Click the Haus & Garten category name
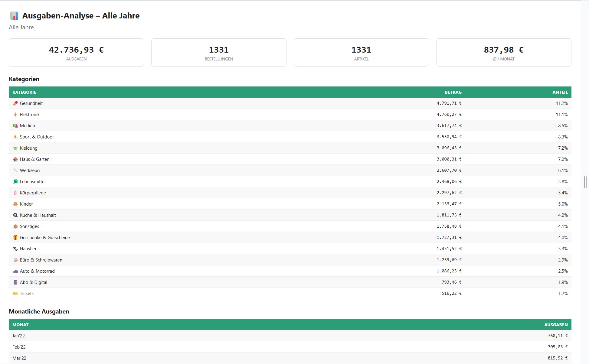 click(x=35, y=159)
